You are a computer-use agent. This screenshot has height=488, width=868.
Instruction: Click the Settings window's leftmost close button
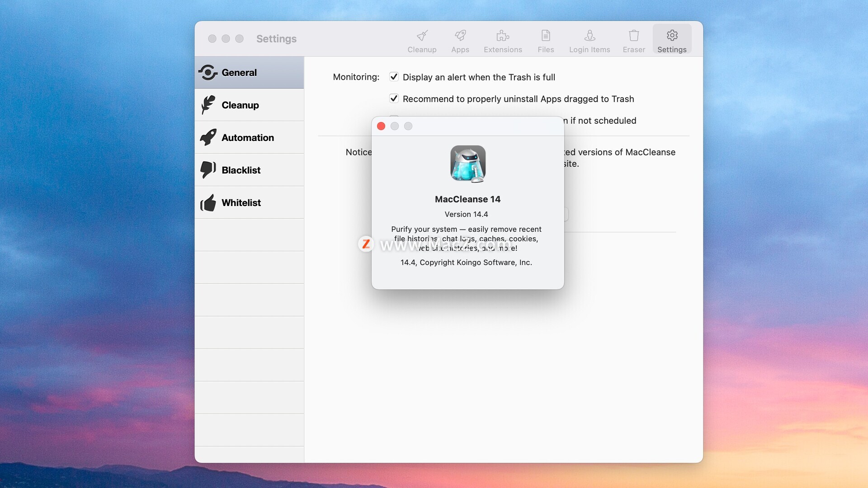tap(212, 39)
